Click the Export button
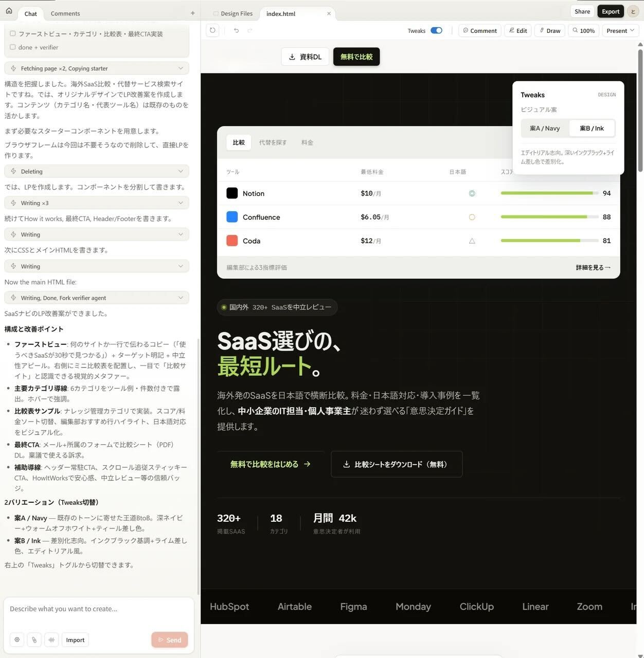This screenshot has height=658, width=644. point(610,11)
